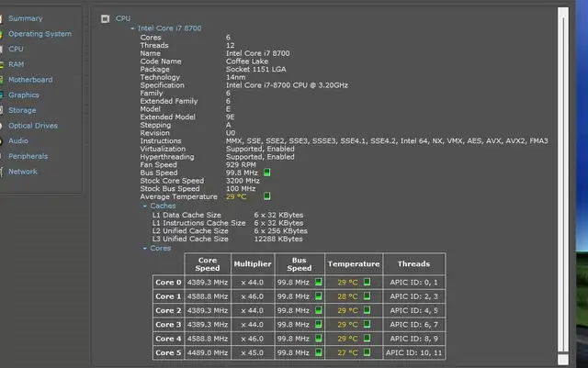Image resolution: width=588 pixels, height=368 pixels.
Task: Click Core 5 temperature green indicator
Action: (367, 352)
